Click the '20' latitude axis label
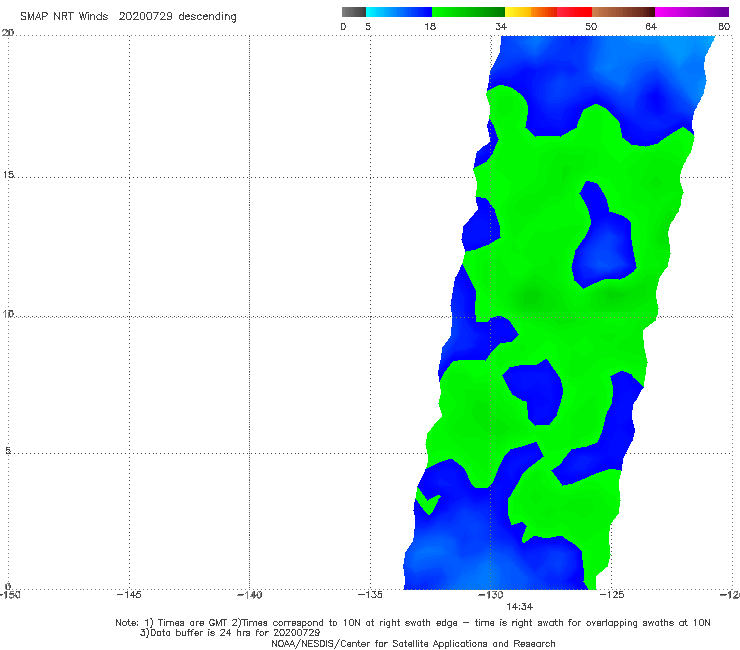 click(8, 33)
